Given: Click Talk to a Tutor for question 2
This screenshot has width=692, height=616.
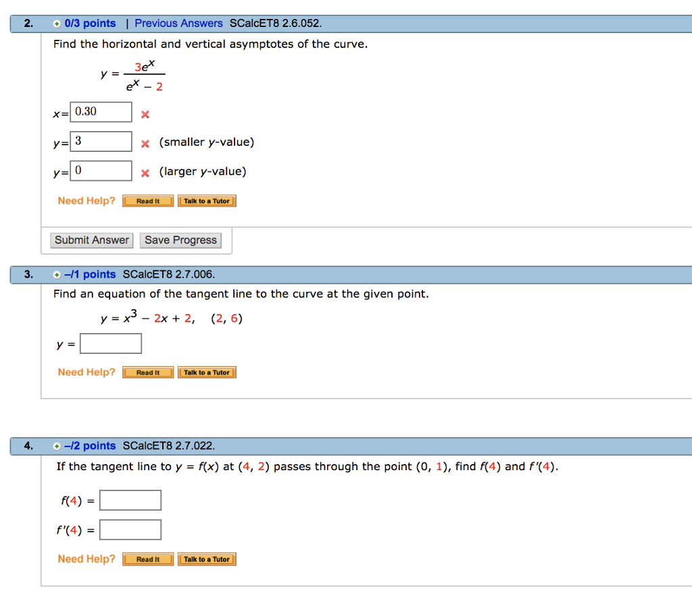Looking at the screenshot, I should click(x=207, y=201).
